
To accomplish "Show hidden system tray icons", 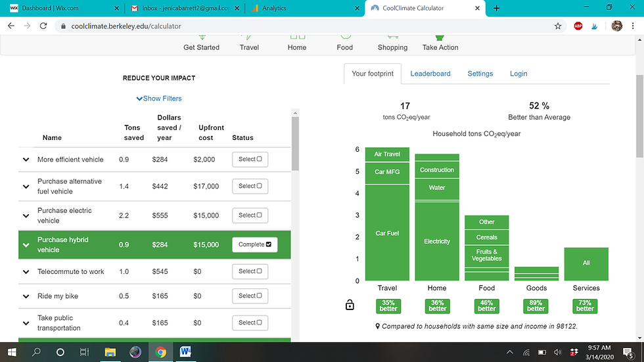I will [x=510, y=352].
